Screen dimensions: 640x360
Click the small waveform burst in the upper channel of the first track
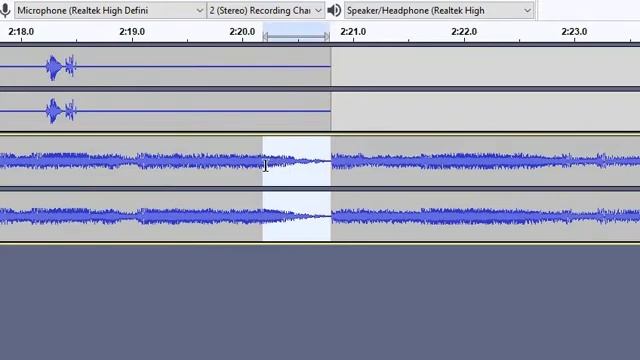point(60,67)
